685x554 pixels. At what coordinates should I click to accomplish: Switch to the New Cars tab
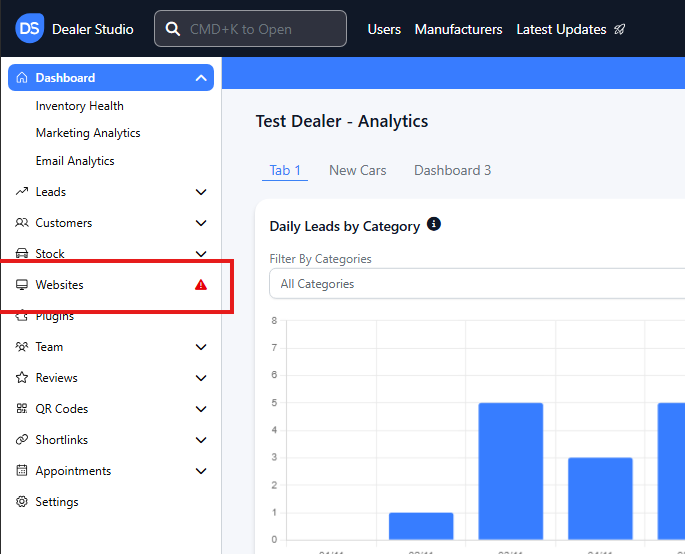click(x=357, y=170)
